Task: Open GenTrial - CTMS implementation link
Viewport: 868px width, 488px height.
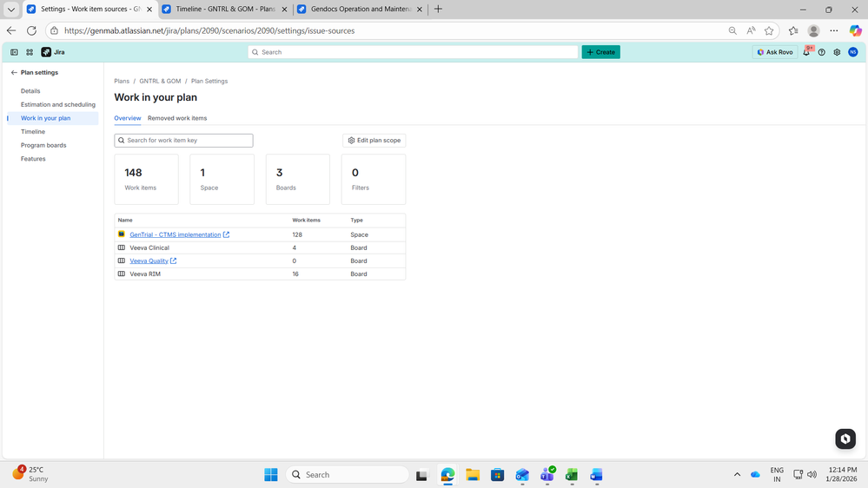Action: (x=175, y=234)
